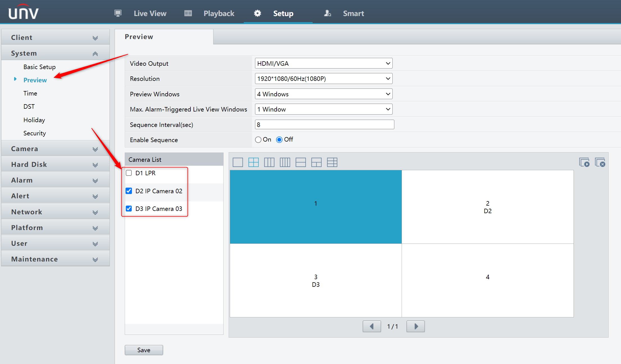Screen dimensions: 621x364
Task: Select the 2x2 four-window layout icon
Action: point(253,162)
